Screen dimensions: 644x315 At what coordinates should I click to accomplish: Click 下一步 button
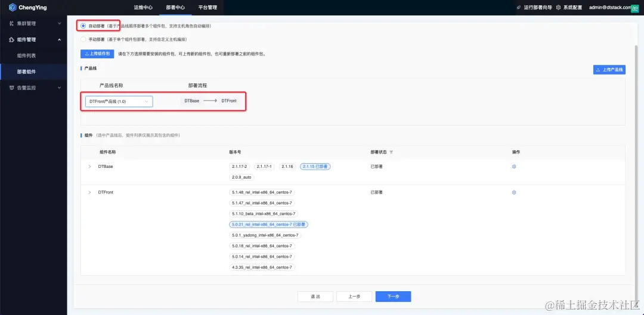(x=393, y=297)
